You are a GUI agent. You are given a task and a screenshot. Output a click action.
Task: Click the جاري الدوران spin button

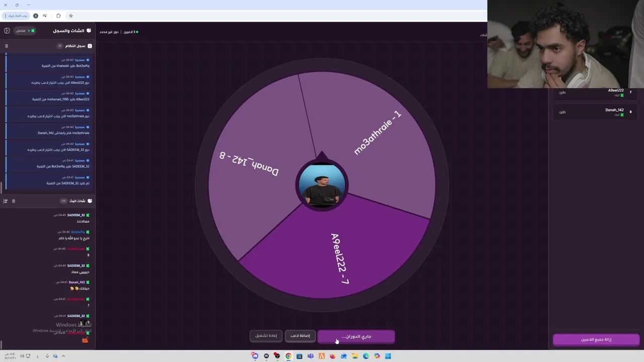[x=356, y=336]
